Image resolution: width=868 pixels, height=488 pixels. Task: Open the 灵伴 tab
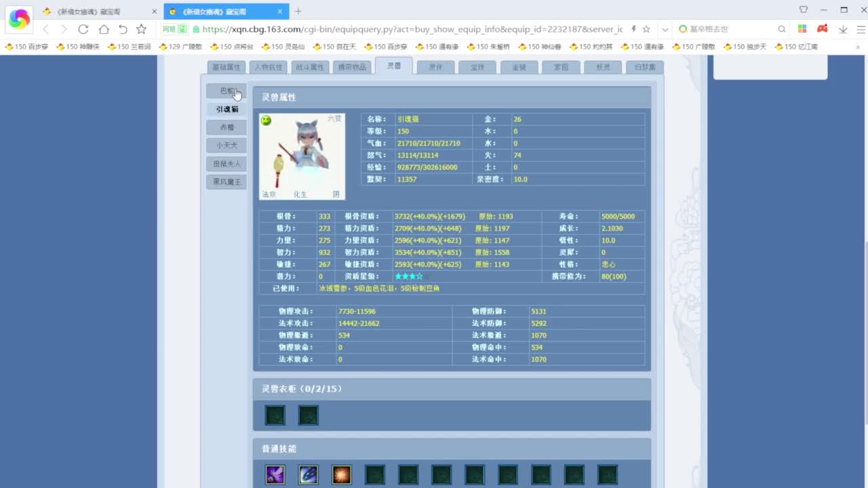(x=435, y=67)
